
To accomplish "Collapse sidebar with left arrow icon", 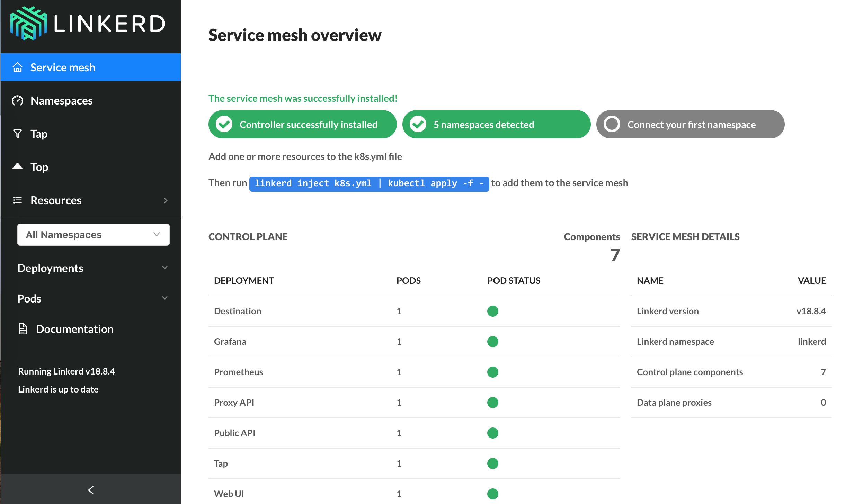I will [x=91, y=490].
